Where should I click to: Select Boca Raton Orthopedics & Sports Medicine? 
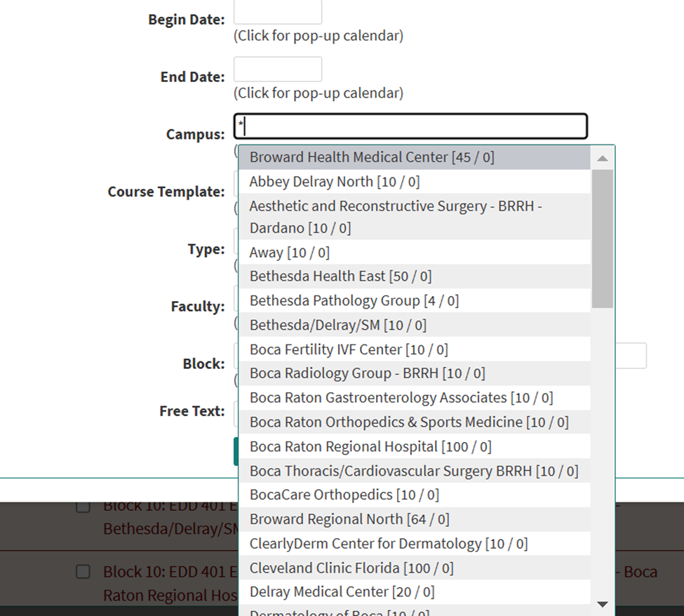pos(415,422)
